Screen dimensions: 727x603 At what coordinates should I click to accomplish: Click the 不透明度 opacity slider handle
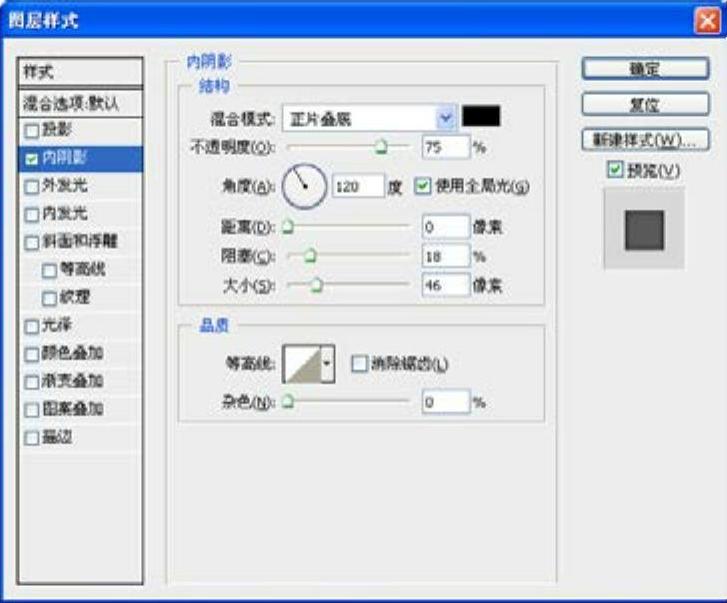(381, 147)
